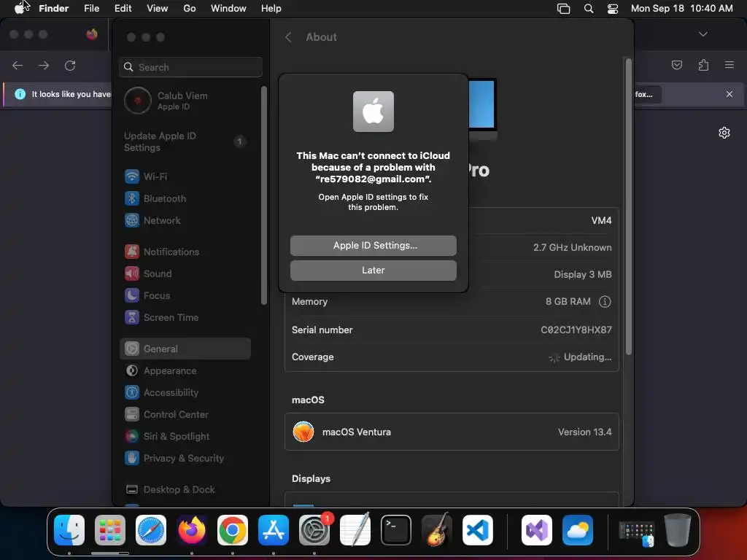
Task: Open the Apple menu
Action: pos(19,8)
